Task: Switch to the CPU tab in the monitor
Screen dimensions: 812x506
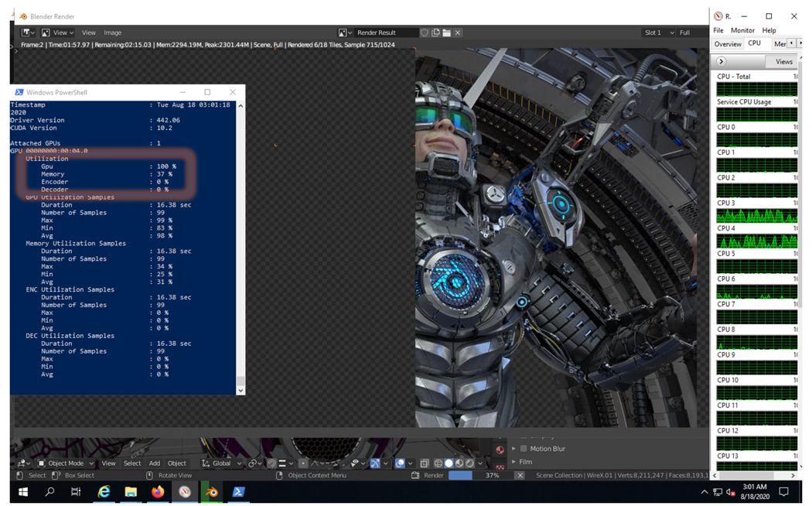Action: (753, 43)
